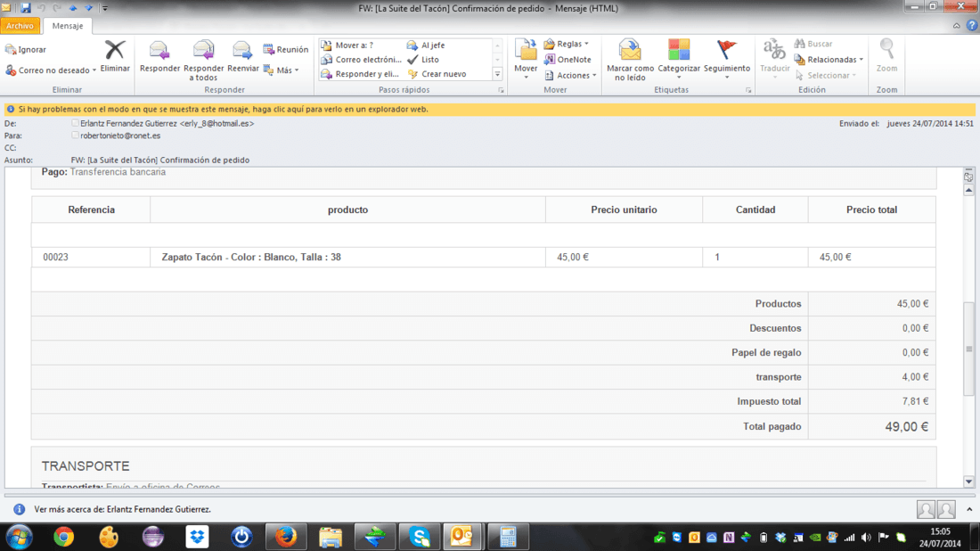Click sender Erlantz Fernandez Gutierrez
Viewport: 980px width, 551px height.
[167, 123]
